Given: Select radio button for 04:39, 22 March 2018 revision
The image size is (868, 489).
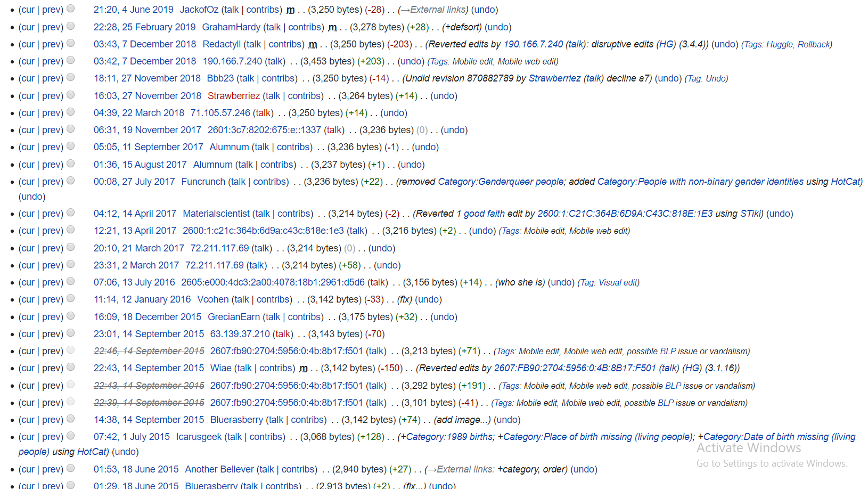Looking at the screenshot, I should coord(70,112).
